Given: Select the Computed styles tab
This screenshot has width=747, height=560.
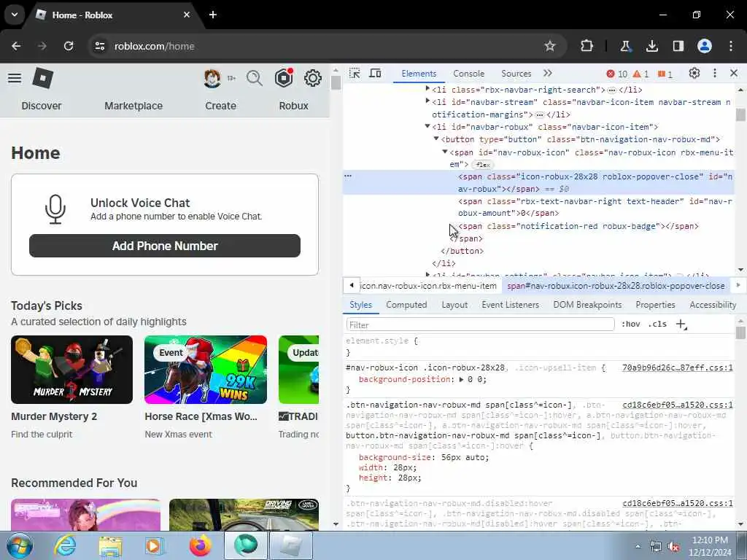Looking at the screenshot, I should click(x=406, y=305).
